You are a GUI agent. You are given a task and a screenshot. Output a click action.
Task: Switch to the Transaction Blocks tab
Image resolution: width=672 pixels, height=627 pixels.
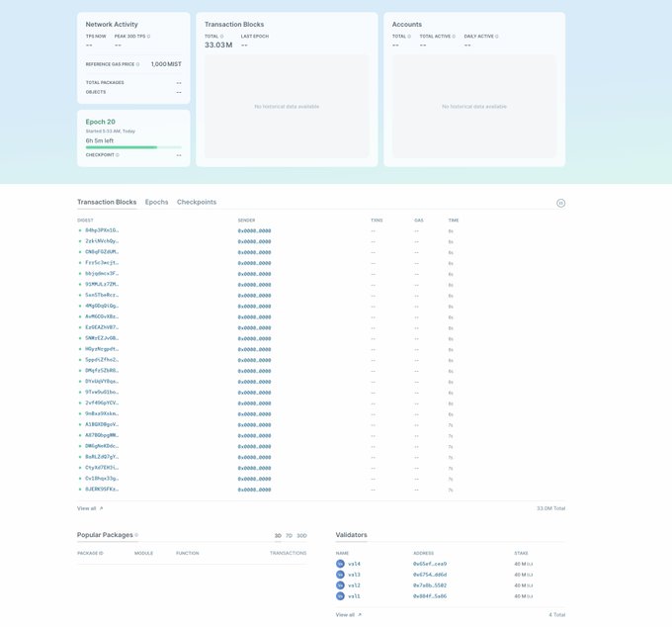[x=107, y=202]
